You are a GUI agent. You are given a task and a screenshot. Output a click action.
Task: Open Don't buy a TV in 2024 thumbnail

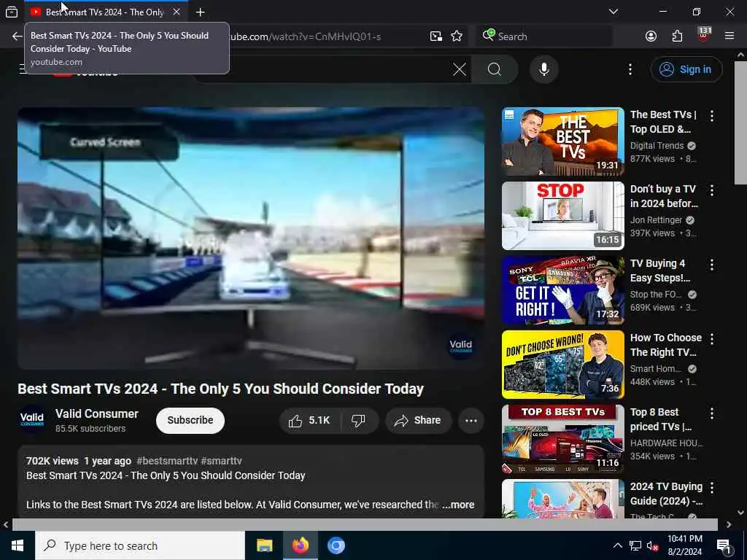[x=562, y=216]
